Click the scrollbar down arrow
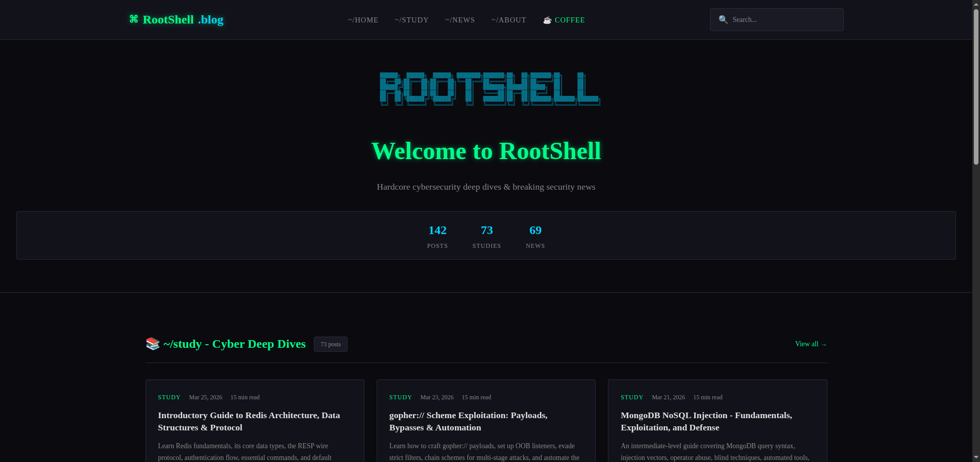Screen dimensions: 980x462 pos(975,457)
